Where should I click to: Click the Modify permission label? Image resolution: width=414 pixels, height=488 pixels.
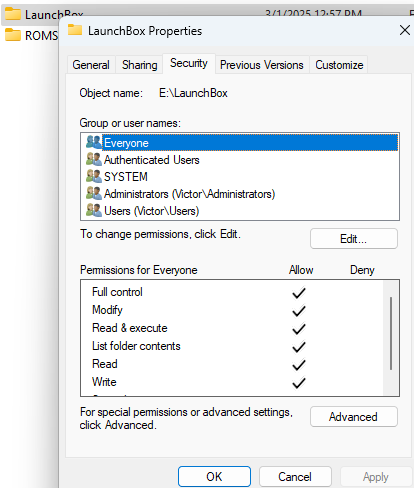pos(107,310)
